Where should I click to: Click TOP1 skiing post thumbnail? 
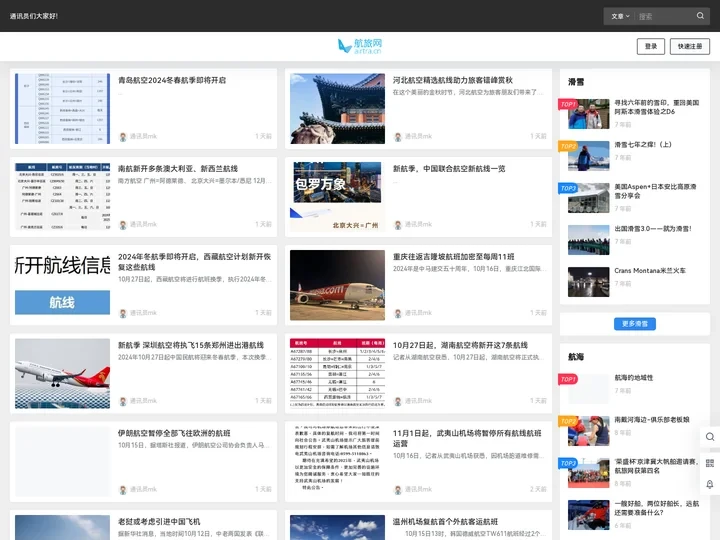[588, 113]
